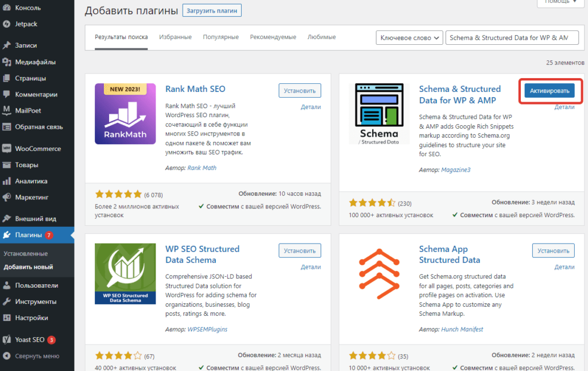Click the WP SEO Structured Data Schema thumbnail

[x=125, y=274]
